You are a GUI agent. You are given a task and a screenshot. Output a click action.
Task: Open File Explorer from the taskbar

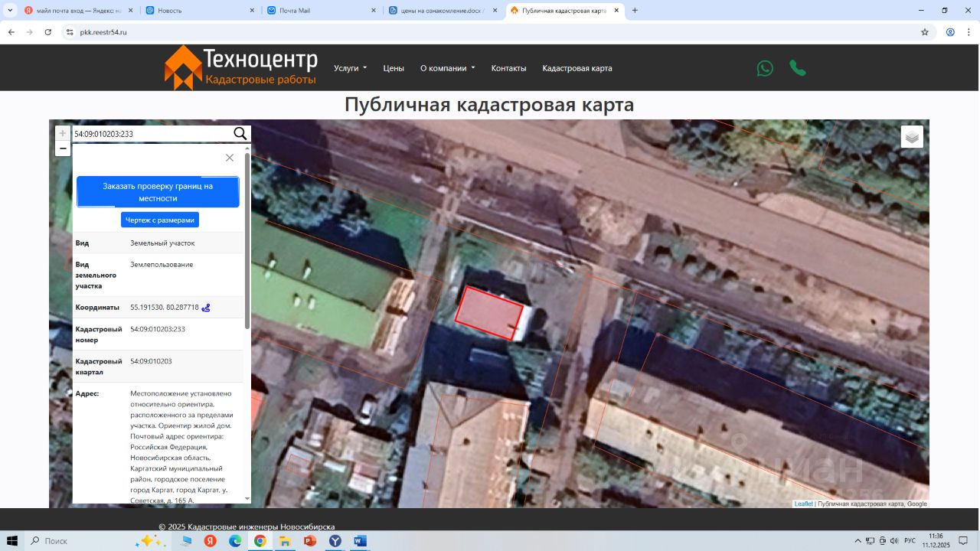coord(285,541)
